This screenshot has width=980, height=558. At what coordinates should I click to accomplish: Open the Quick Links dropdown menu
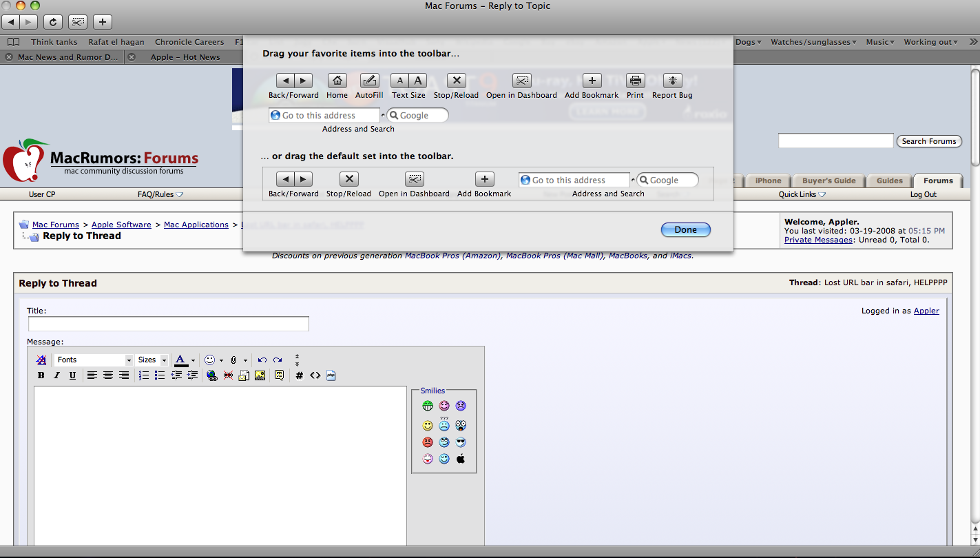pos(802,194)
